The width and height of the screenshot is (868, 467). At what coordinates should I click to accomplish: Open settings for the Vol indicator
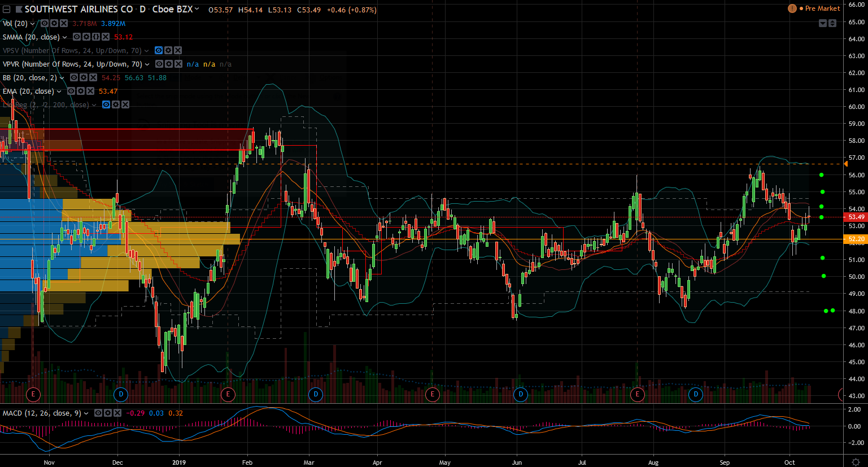54,24
